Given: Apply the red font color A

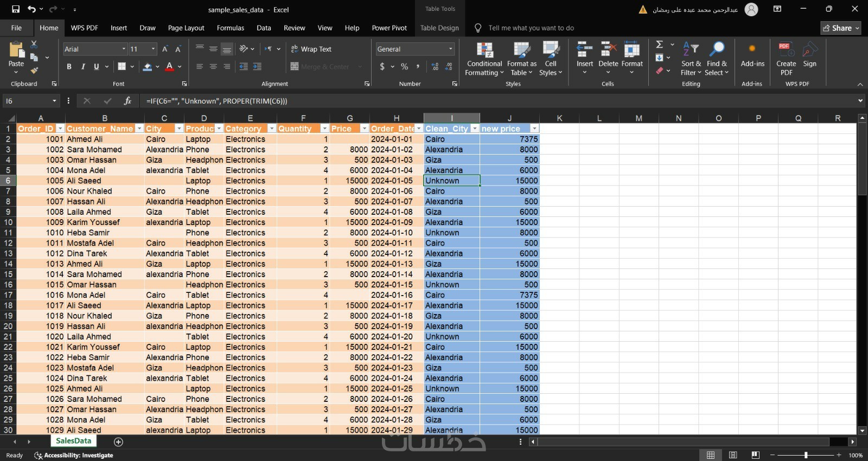Looking at the screenshot, I should [169, 66].
